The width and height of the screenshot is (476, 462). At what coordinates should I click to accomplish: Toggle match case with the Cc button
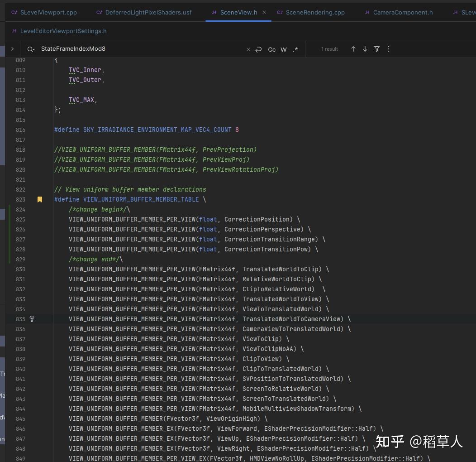pos(272,49)
